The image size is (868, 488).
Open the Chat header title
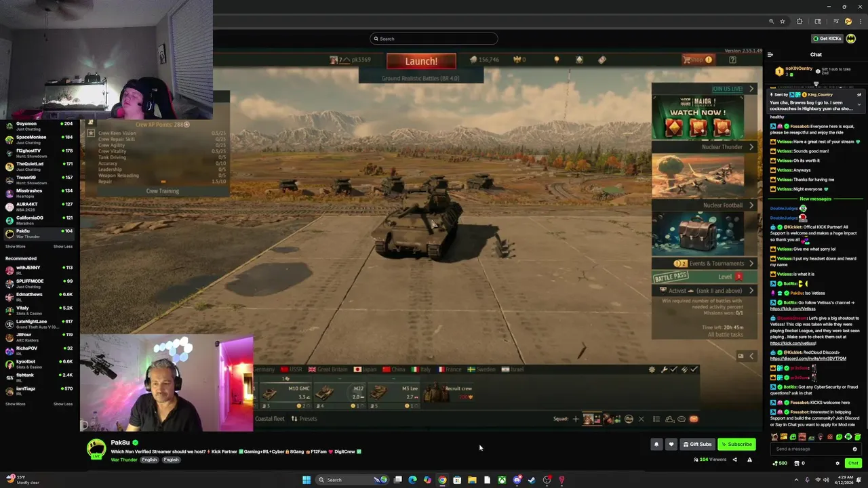click(816, 55)
